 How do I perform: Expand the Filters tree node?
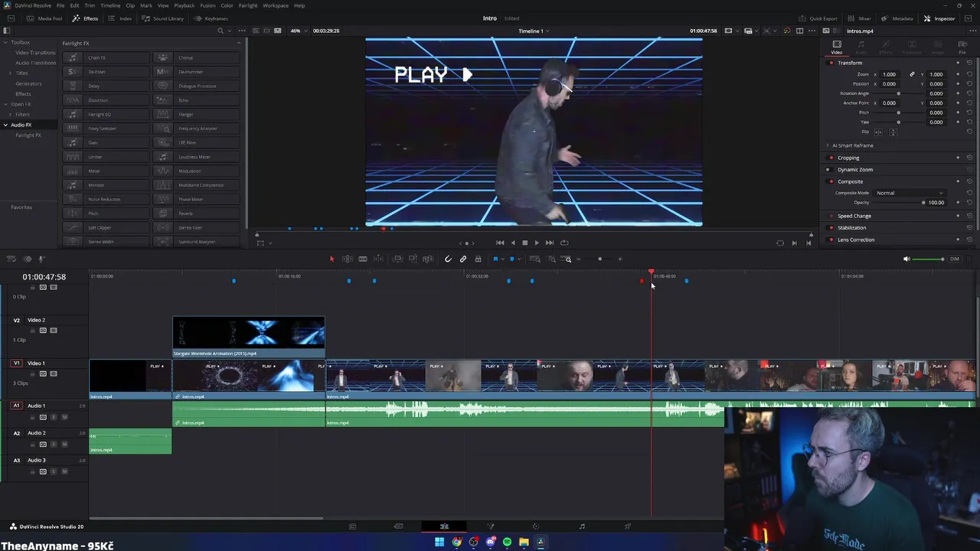[11, 114]
